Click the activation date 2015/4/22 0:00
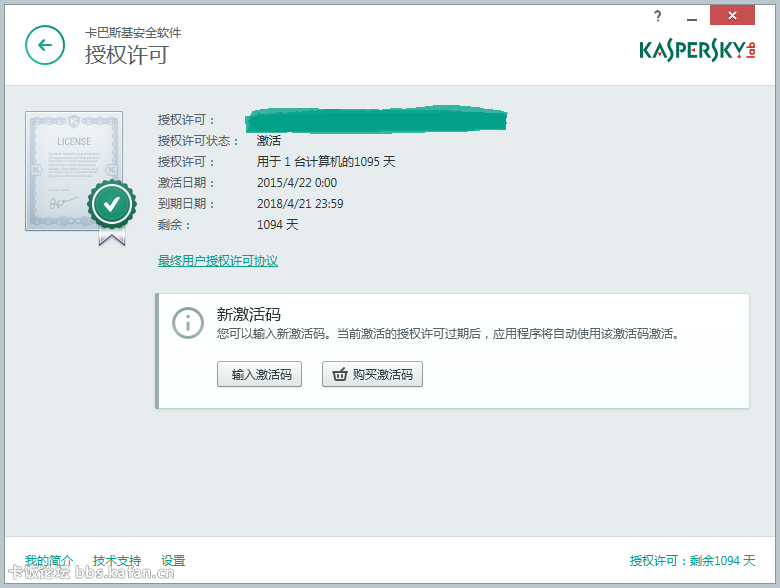The image size is (780, 588). coord(297,183)
